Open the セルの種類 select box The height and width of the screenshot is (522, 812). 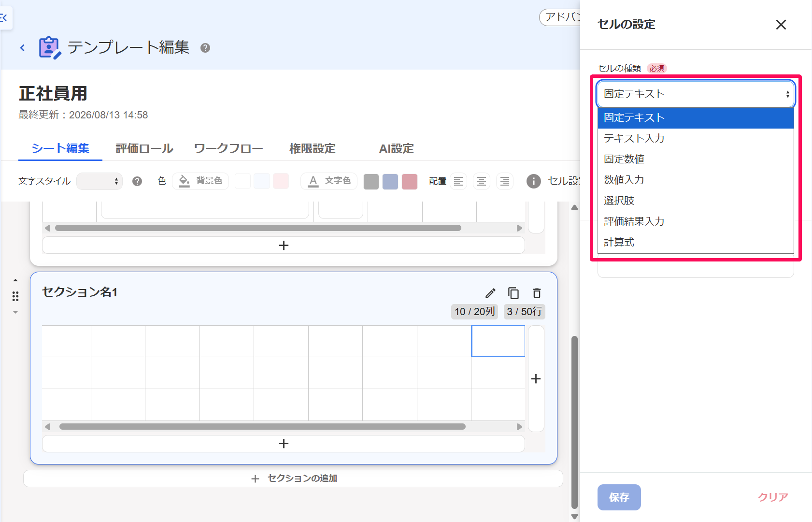[x=696, y=94]
